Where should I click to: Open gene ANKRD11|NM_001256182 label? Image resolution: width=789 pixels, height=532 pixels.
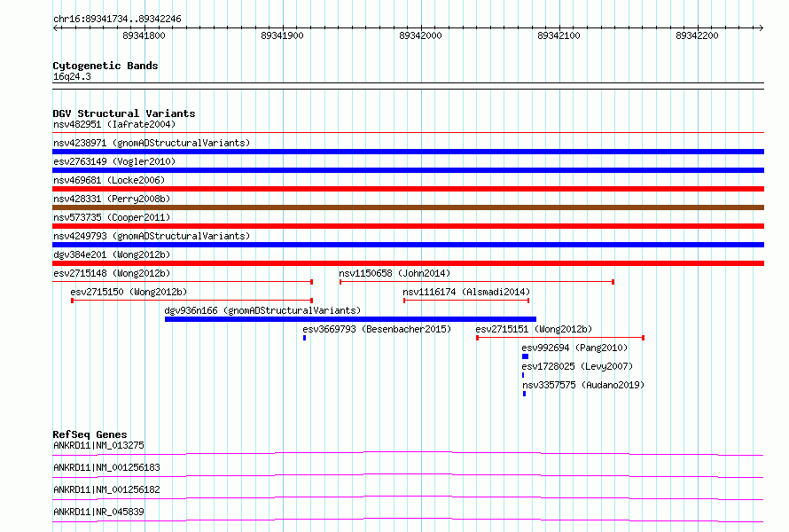(x=106, y=489)
